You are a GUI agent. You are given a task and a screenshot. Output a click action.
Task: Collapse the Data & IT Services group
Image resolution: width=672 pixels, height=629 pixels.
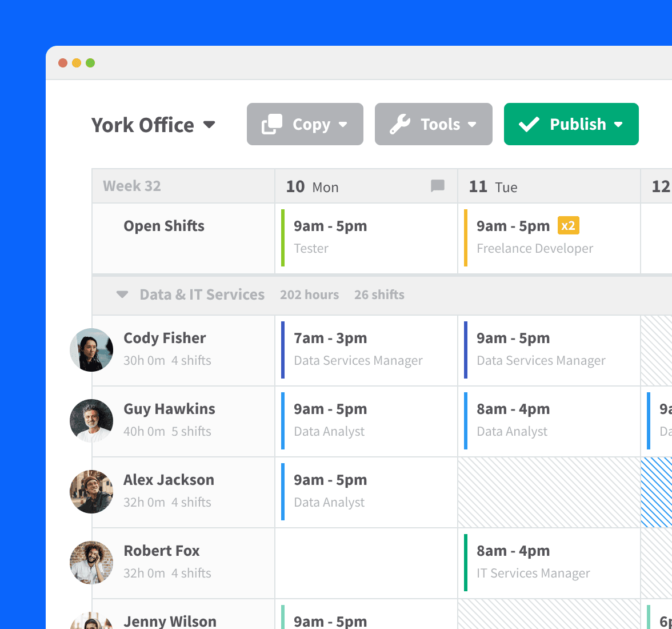[122, 294]
